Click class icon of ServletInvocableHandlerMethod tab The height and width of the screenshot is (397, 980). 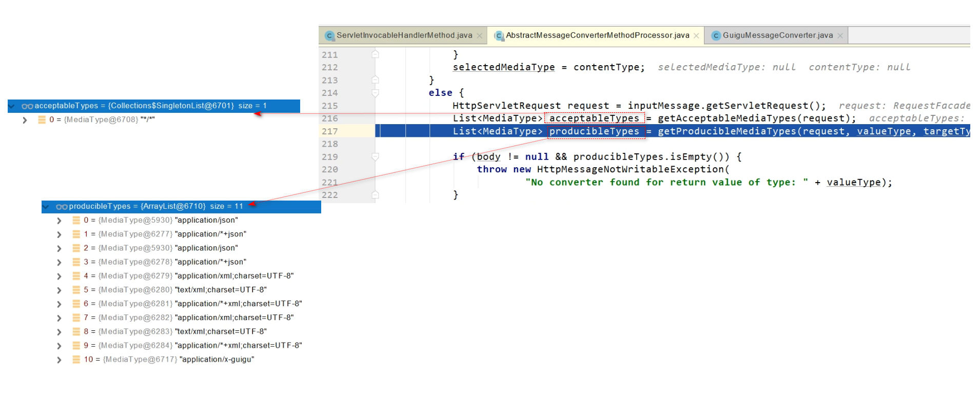(x=329, y=36)
